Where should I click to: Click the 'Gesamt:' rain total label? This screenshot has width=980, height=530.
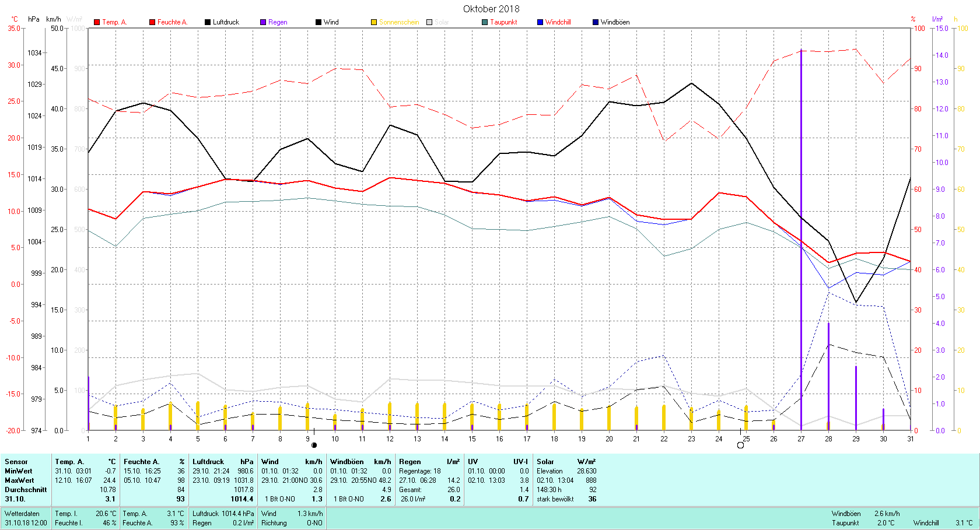(411, 490)
